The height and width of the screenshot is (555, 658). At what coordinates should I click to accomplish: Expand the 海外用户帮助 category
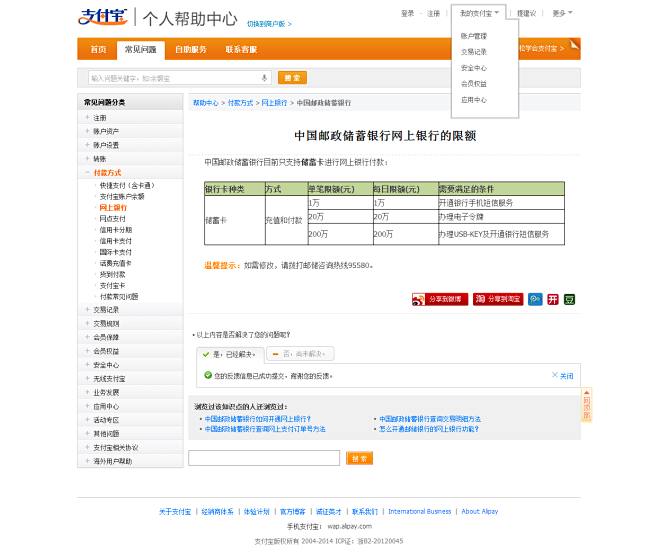(x=131, y=461)
